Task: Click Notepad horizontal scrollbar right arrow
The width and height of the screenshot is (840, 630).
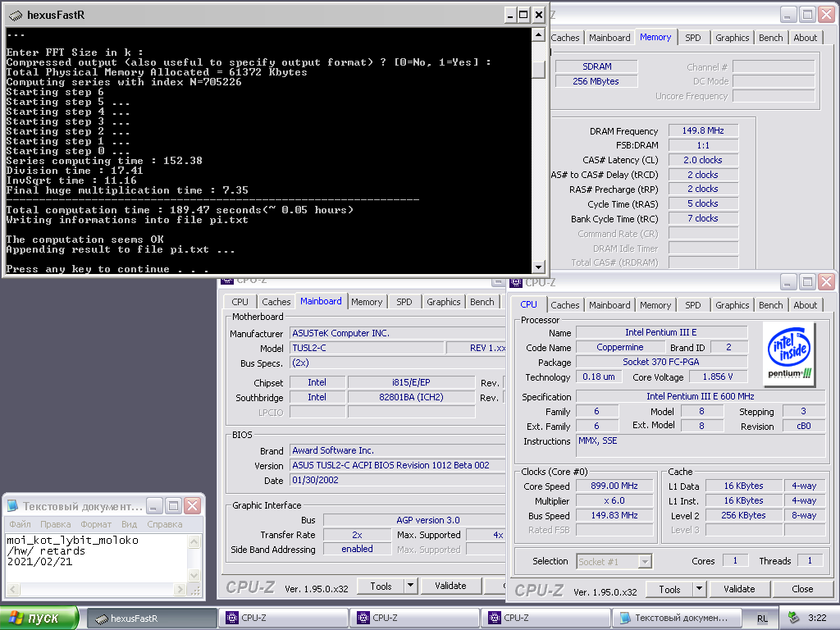Action: point(180,589)
